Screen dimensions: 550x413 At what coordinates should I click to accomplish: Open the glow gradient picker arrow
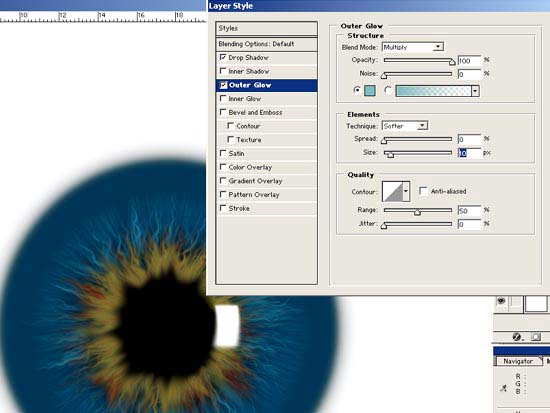pos(475,91)
